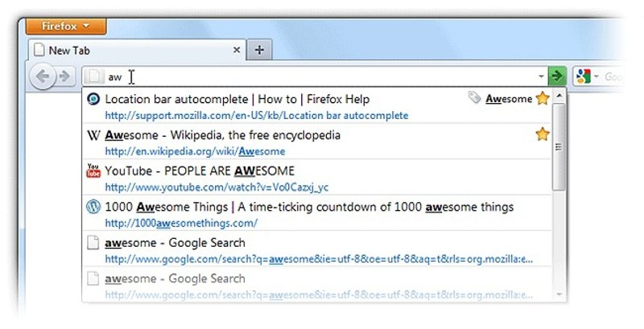Close the New Tab tab

pos(237,50)
